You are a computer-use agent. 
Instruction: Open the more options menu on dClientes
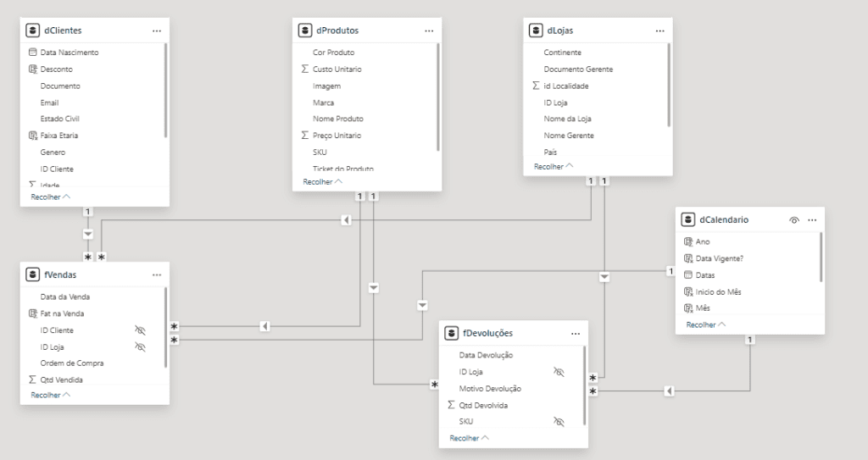157,31
